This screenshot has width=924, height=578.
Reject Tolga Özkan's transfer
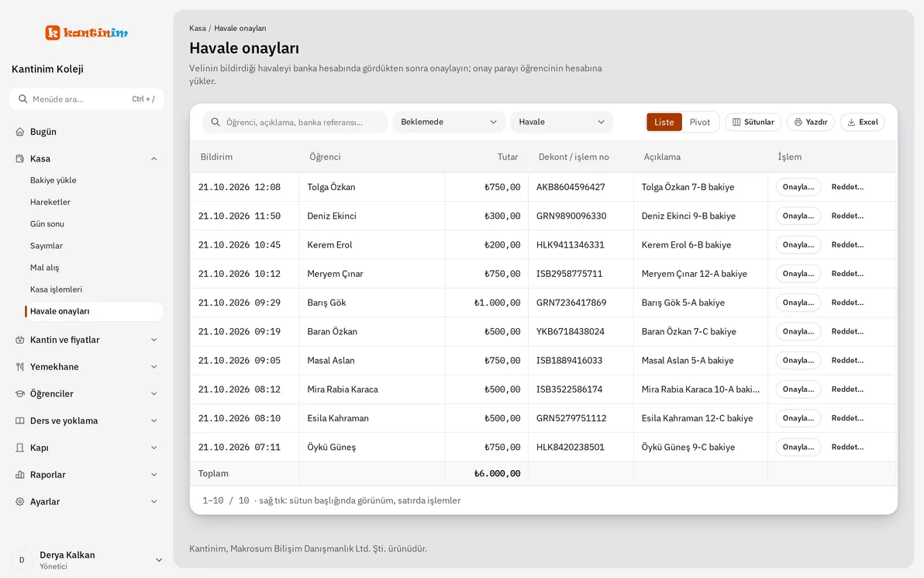click(847, 187)
